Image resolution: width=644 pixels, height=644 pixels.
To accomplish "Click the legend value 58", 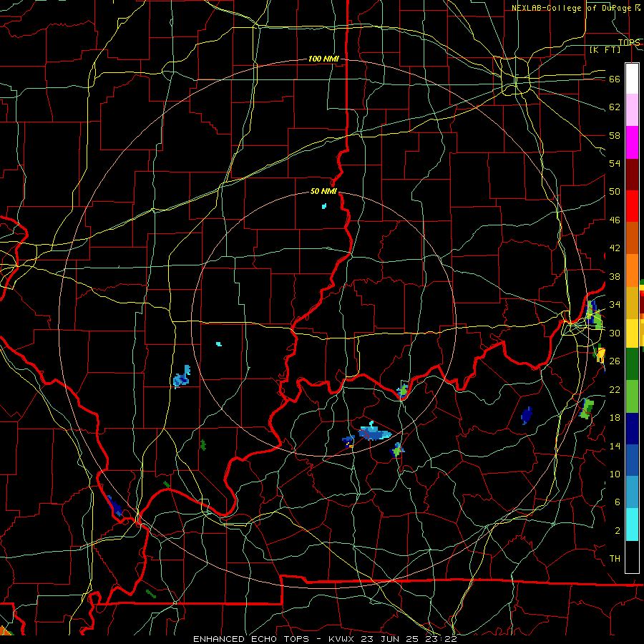I will point(615,135).
